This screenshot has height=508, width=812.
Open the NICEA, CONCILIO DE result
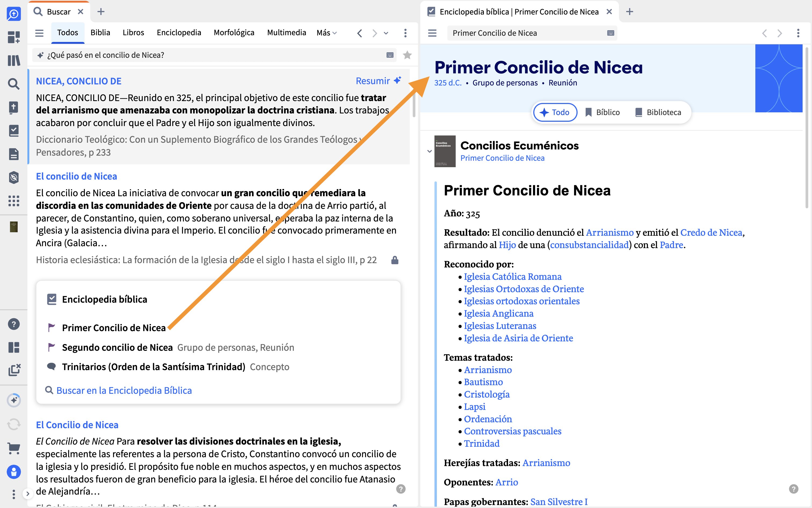78,81
